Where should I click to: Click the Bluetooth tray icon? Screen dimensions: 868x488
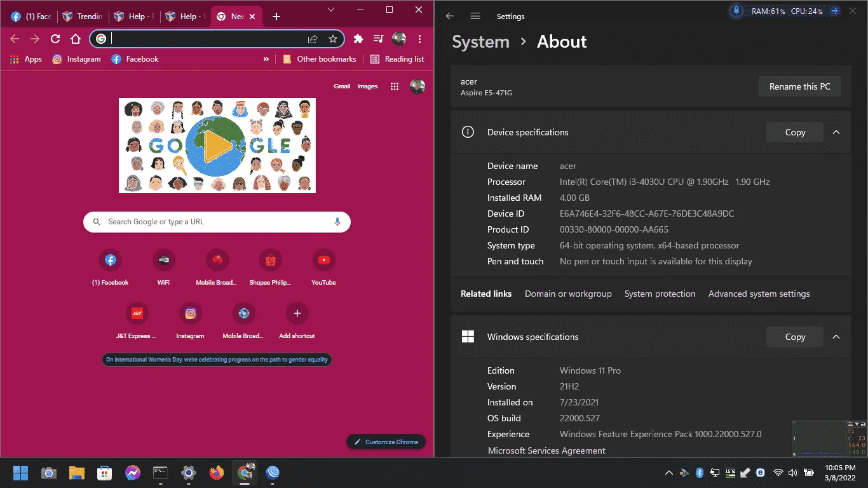700,473
